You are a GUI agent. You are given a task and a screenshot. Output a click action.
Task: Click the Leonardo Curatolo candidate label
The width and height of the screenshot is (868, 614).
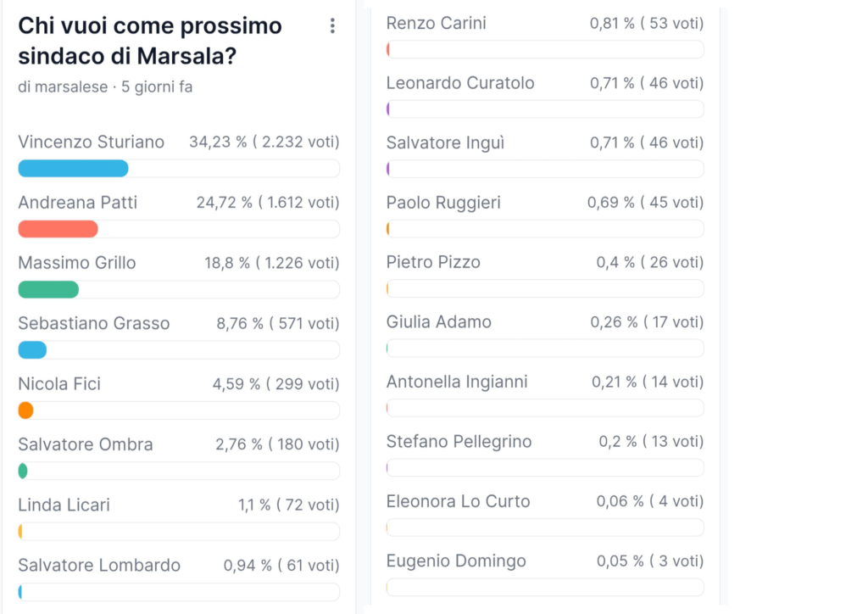tap(460, 83)
